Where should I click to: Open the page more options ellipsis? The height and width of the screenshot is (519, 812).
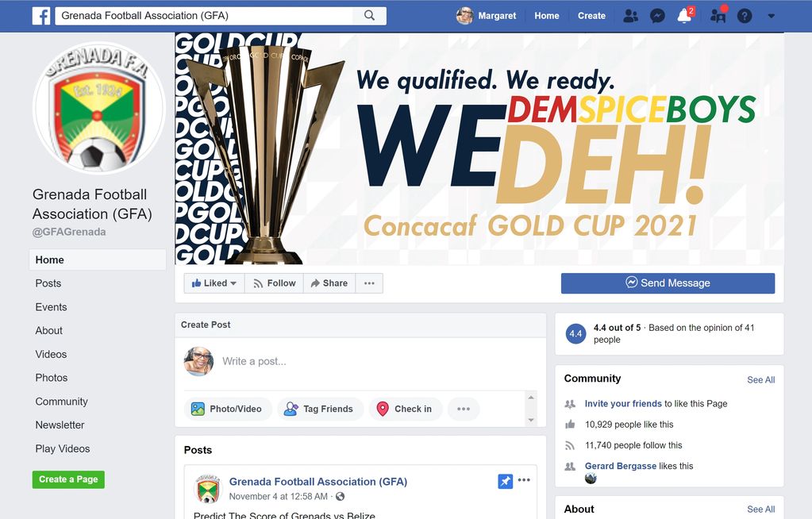369,283
